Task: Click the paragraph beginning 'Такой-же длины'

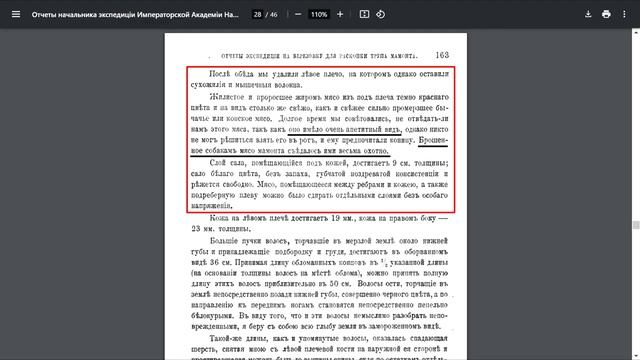Action: coord(320,347)
